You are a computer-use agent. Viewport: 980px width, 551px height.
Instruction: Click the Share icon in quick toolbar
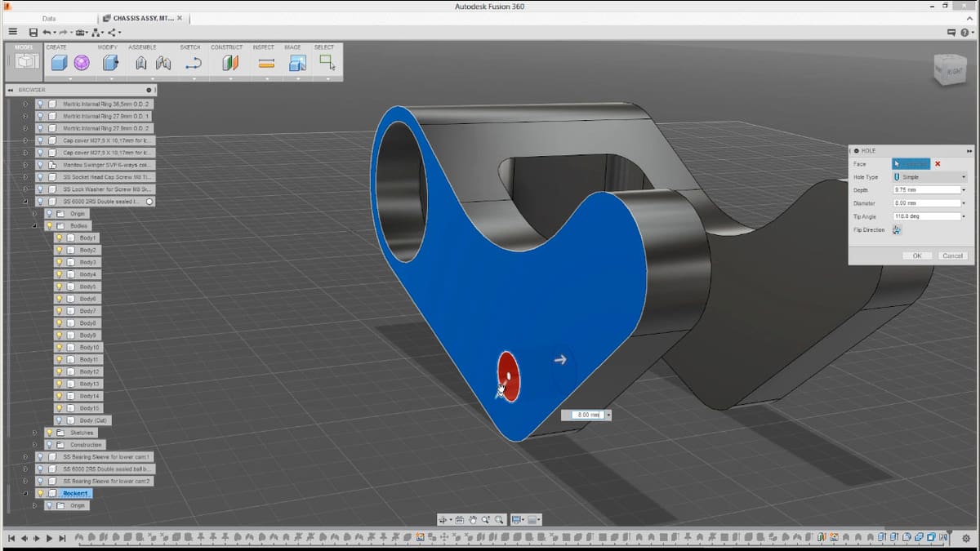(113, 33)
